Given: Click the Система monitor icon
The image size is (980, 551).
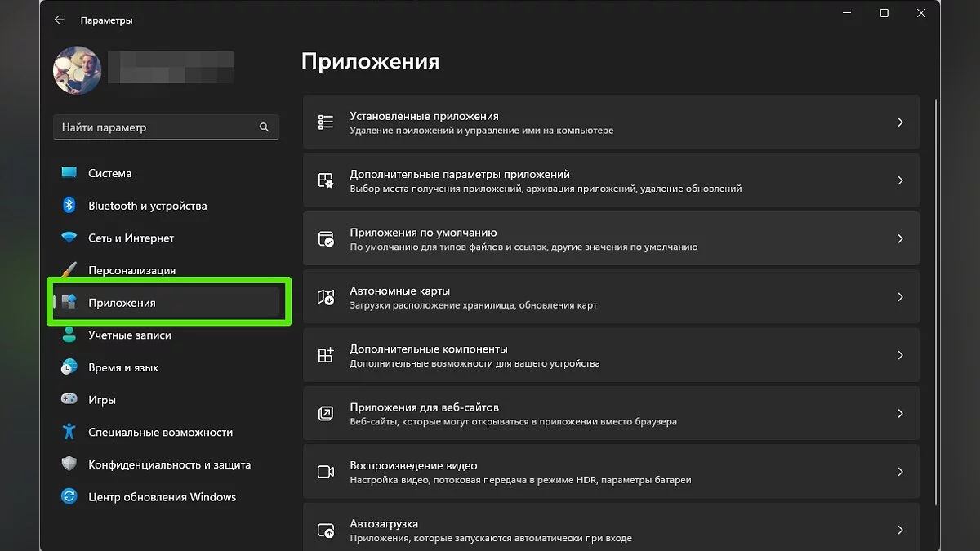Looking at the screenshot, I should coord(69,173).
